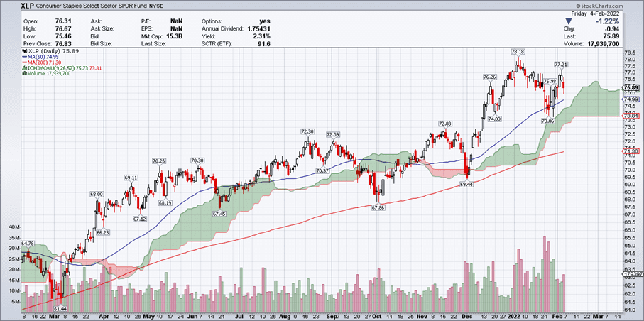Click the 70.37 low price label

[323, 170]
